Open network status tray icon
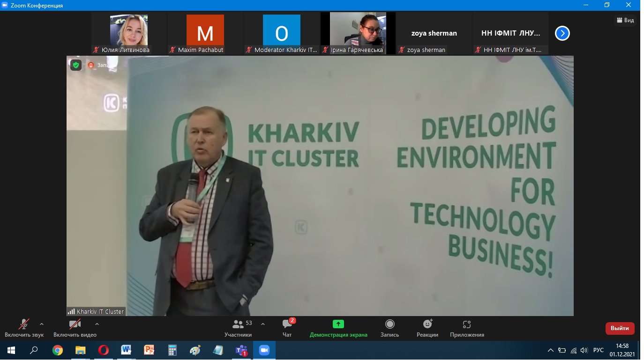The width and height of the screenshot is (644, 361). click(574, 350)
